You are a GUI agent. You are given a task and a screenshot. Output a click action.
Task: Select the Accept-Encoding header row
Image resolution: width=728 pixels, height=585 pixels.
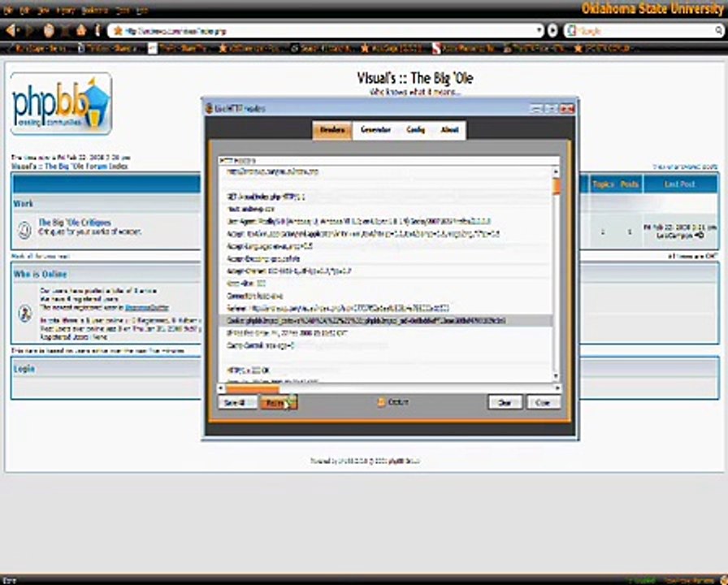(x=385, y=258)
